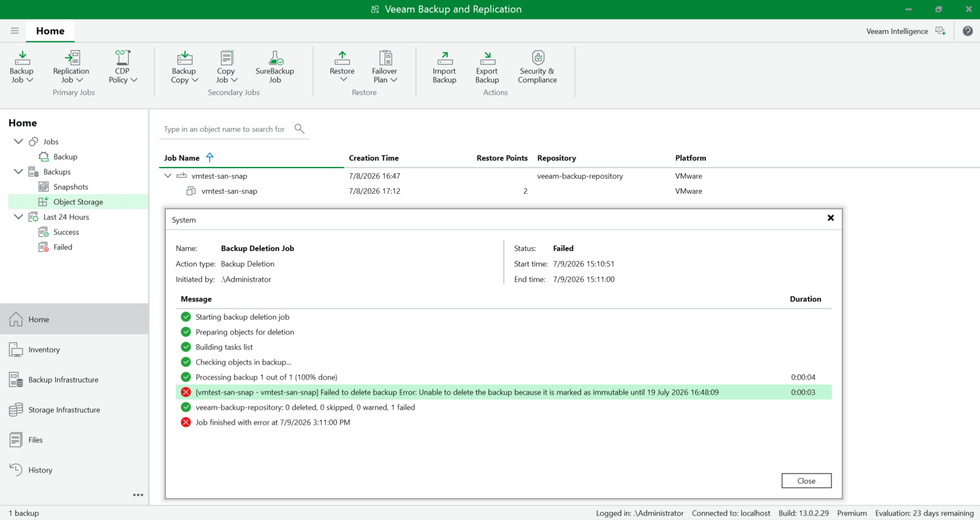The height and width of the screenshot is (520, 980).
Task: Click the Veeam Intelligence chat icon
Action: (940, 31)
